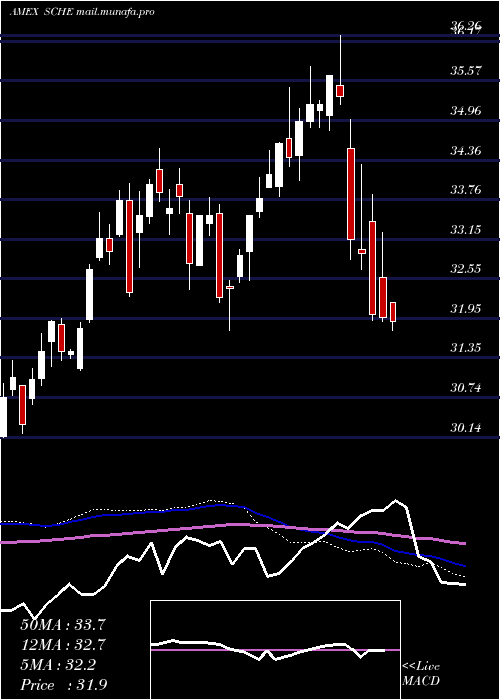500x700 pixels.
Task: Click the last red candlestick near 31.95
Action: click(x=393, y=317)
